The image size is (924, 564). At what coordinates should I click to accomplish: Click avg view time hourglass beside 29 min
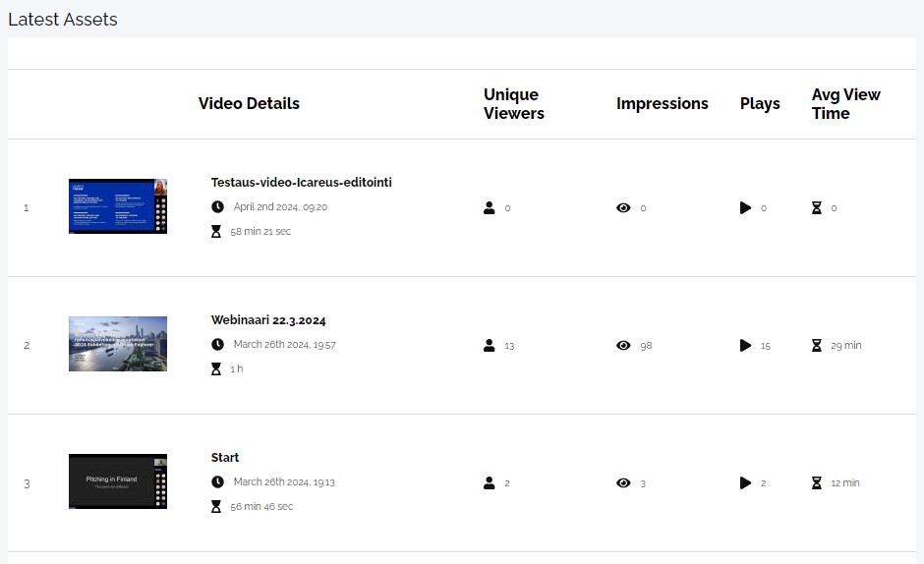817,345
